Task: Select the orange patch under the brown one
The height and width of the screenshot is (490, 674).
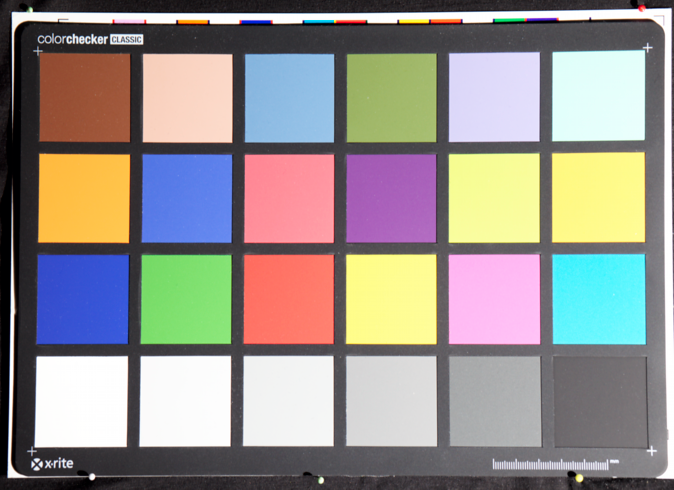Action: pos(84,198)
